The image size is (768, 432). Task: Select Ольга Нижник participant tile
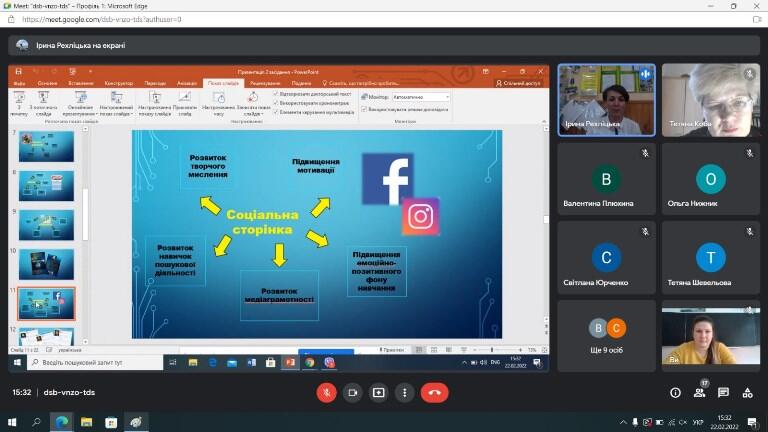click(x=711, y=179)
